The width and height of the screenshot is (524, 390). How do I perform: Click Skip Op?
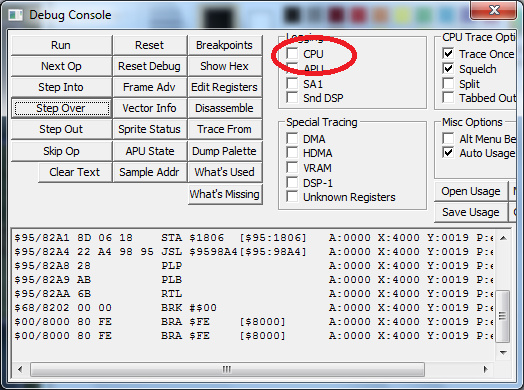(x=61, y=151)
